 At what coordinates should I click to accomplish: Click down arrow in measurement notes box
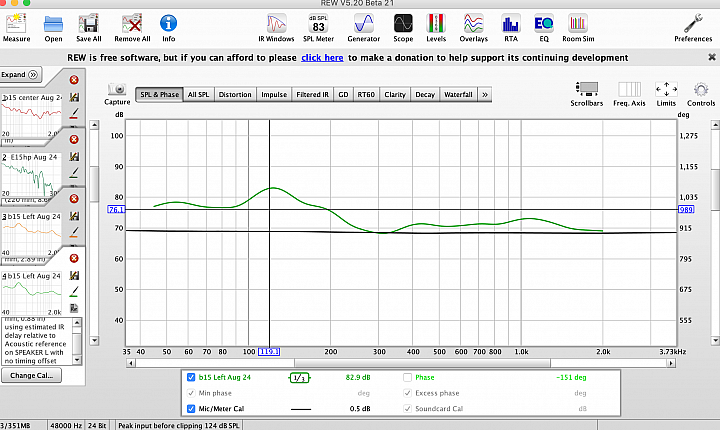pyautogui.click(x=77, y=360)
